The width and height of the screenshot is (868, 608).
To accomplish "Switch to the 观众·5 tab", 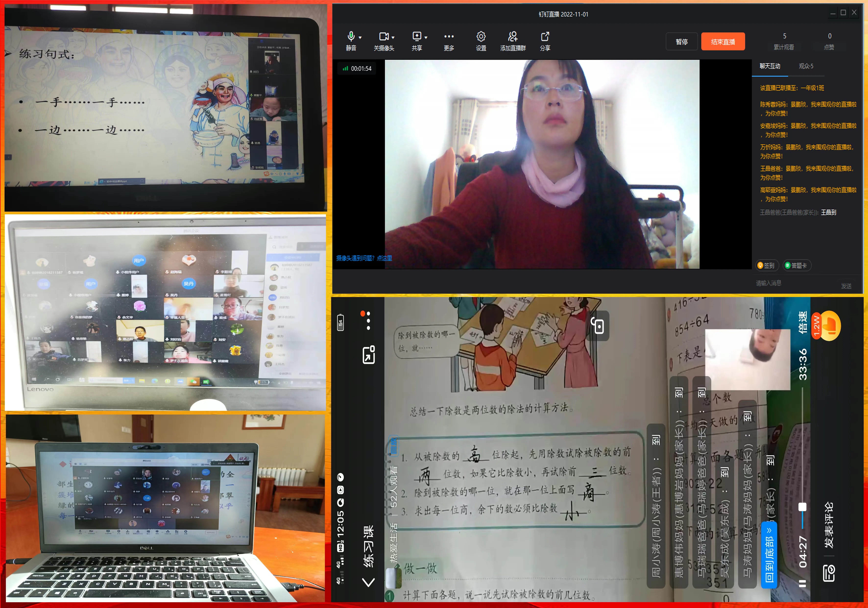I will (x=806, y=66).
